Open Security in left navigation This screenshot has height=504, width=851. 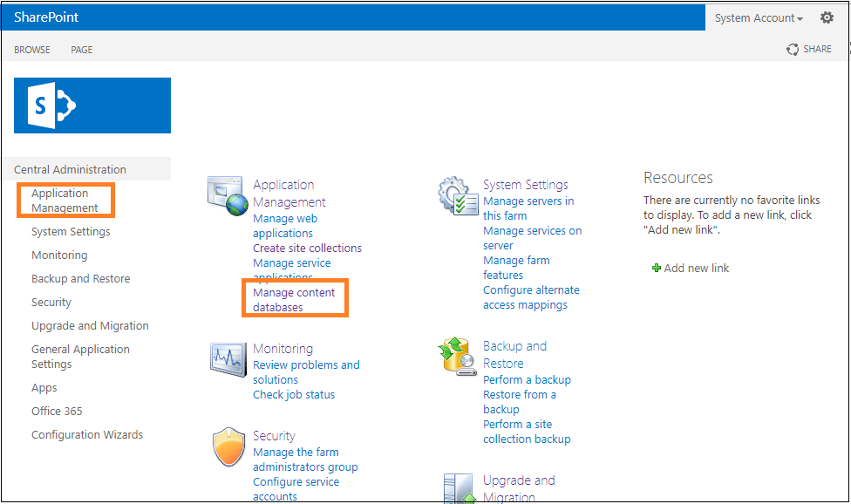51,303
